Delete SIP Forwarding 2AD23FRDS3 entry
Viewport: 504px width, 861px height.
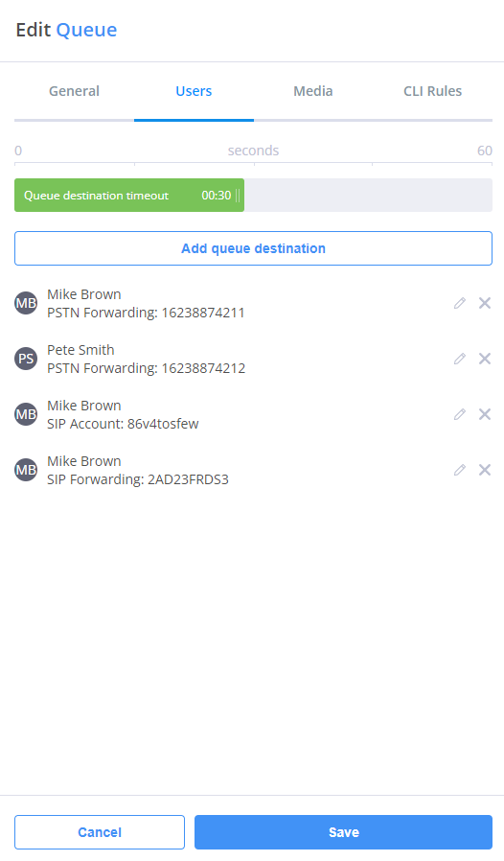(x=484, y=470)
